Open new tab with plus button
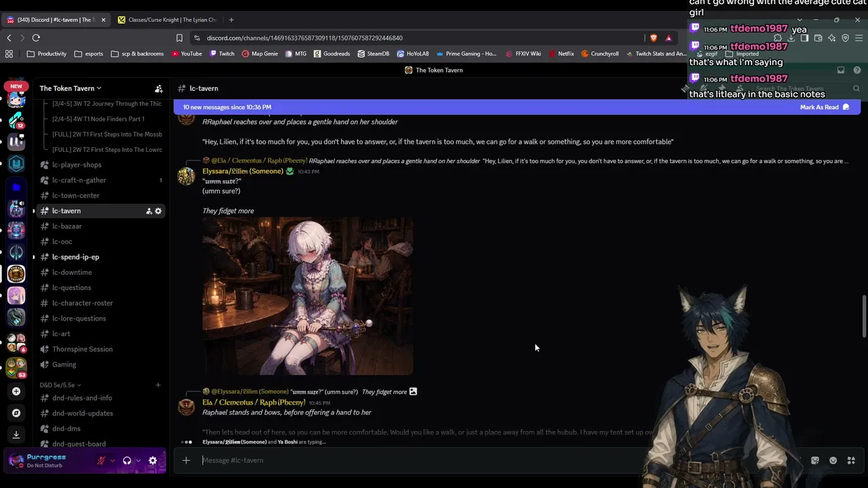The width and height of the screenshot is (868, 488). 231,20
